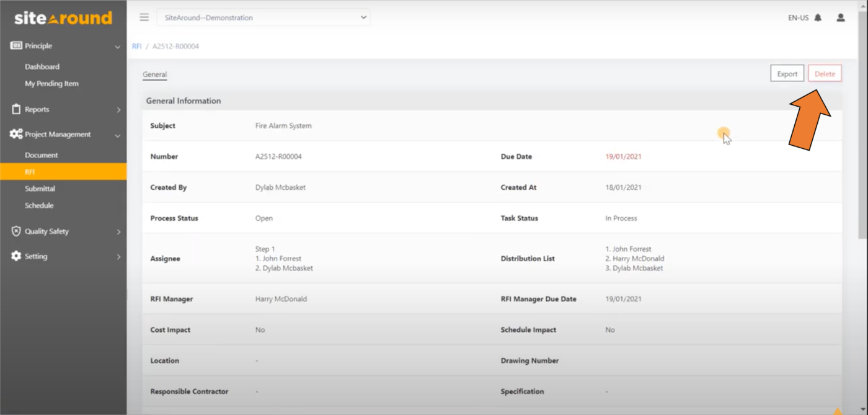This screenshot has height=415, width=868.
Task: Click the Quality Safety shield icon
Action: [17, 231]
